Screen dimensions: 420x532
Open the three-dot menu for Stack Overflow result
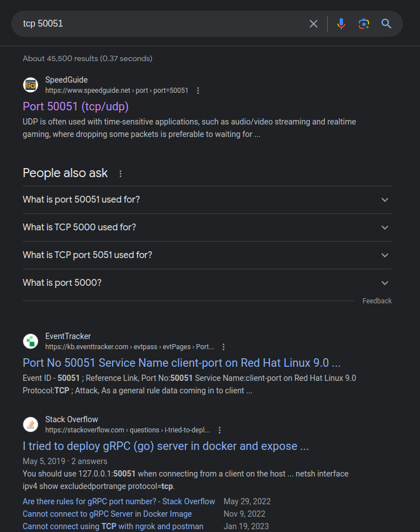point(220,430)
